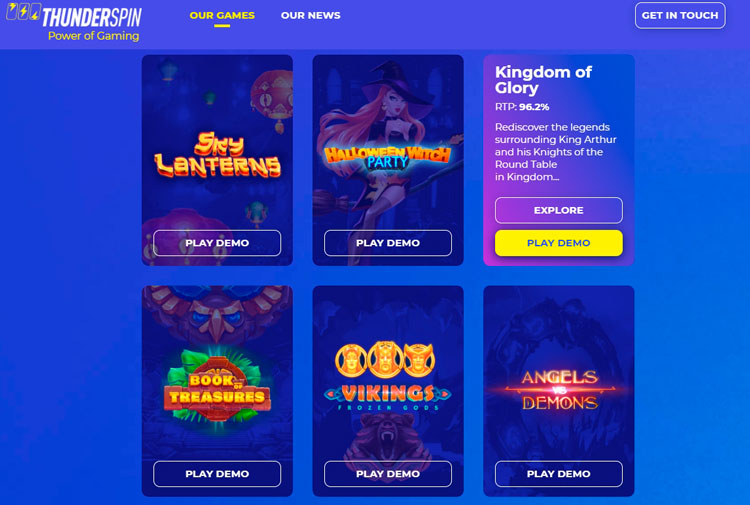Click the ThunderSpin lightning cards logo icon
Screen dimensions: 750x505
23,11
